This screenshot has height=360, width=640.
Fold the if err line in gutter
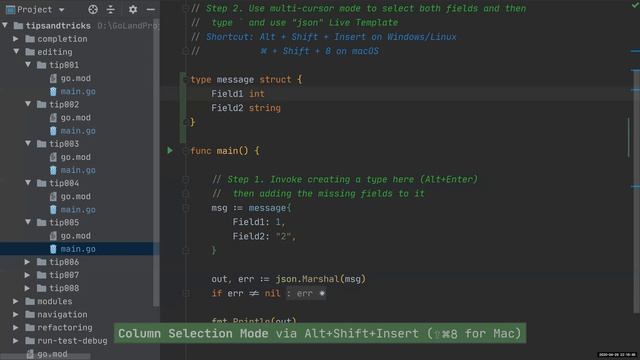[x=186, y=293]
